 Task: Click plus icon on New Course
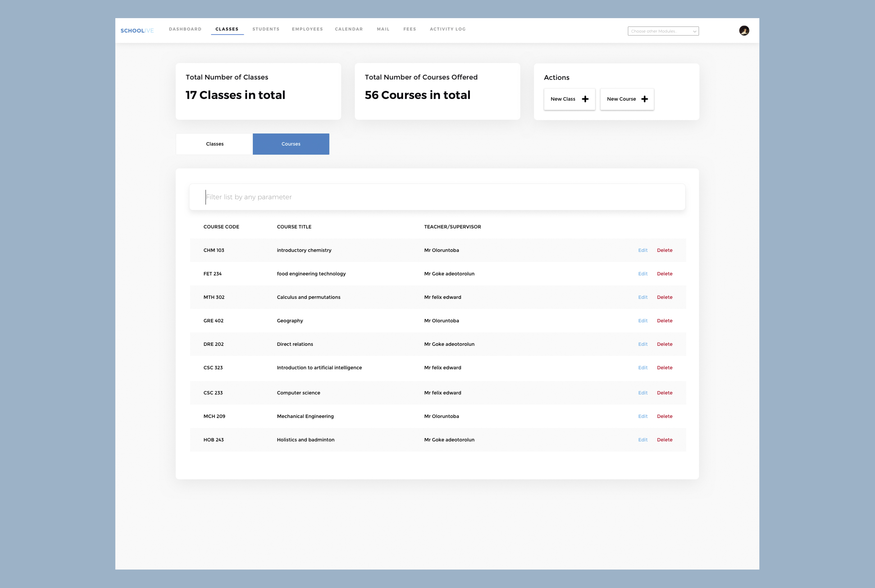(x=644, y=99)
